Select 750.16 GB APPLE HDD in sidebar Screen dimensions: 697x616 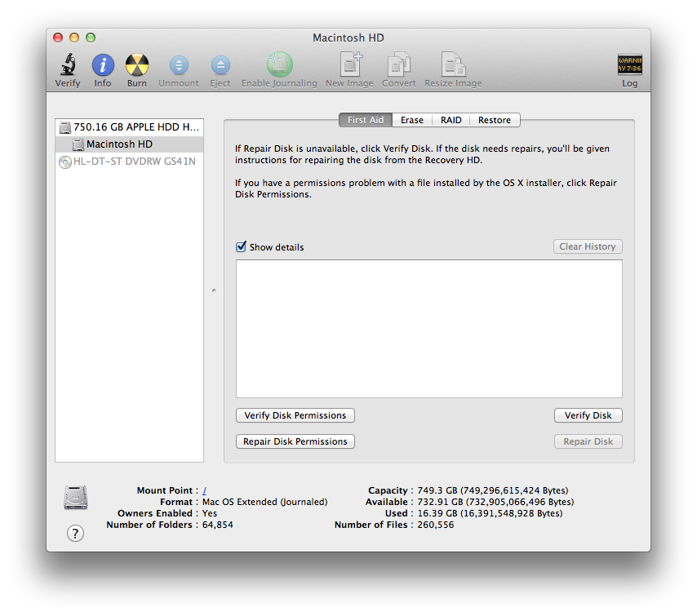pyautogui.click(x=129, y=127)
